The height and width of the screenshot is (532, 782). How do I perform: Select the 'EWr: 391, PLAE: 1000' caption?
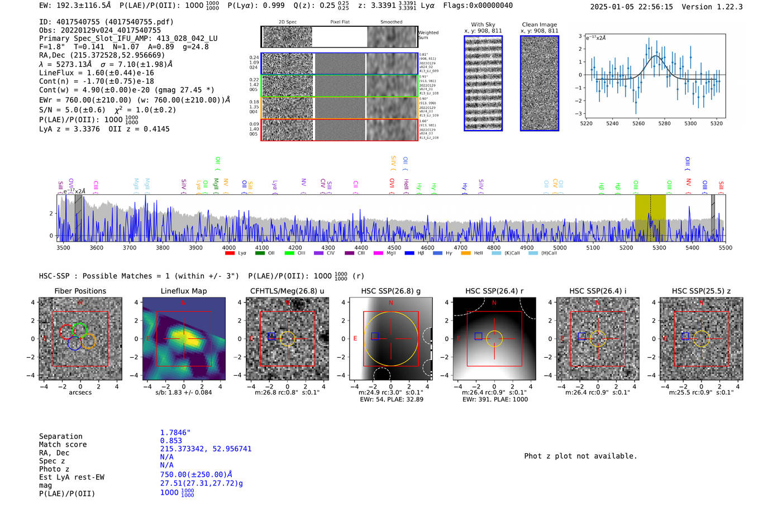[495, 400]
